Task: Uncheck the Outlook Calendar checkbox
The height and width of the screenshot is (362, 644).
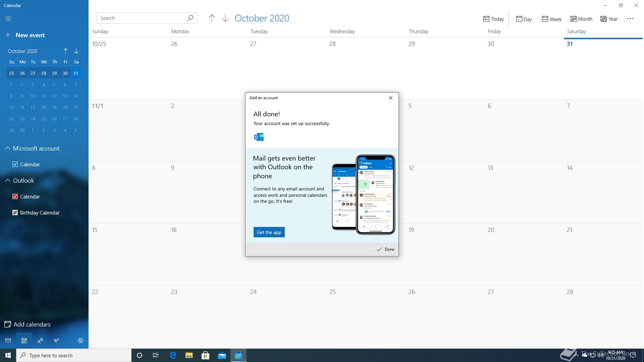Action: tap(15, 196)
